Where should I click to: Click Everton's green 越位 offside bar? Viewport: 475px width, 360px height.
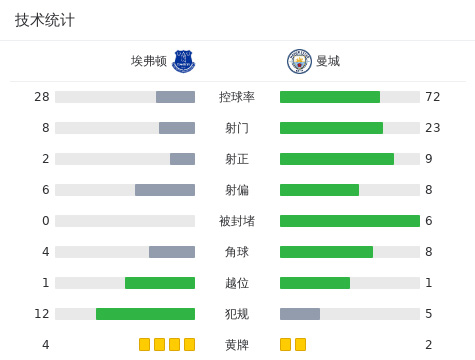click(x=160, y=283)
